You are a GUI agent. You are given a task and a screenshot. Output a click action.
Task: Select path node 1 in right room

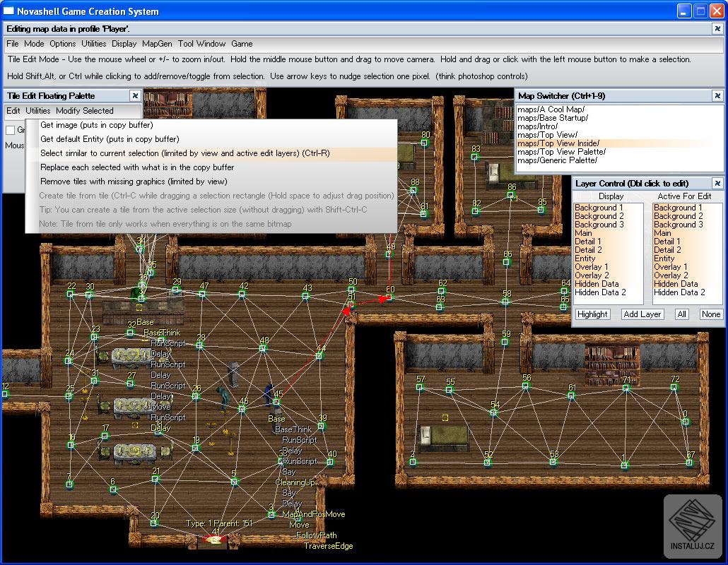coord(625,465)
